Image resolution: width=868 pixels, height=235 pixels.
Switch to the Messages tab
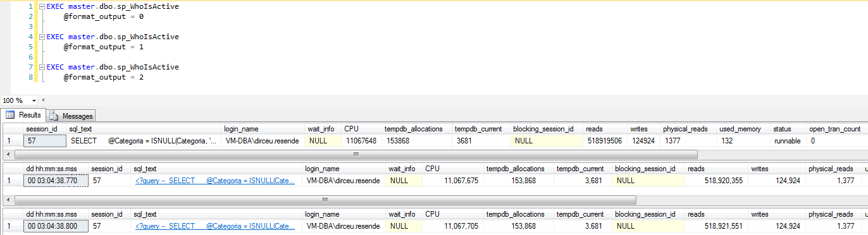pyautogui.click(x=71, y=116)
